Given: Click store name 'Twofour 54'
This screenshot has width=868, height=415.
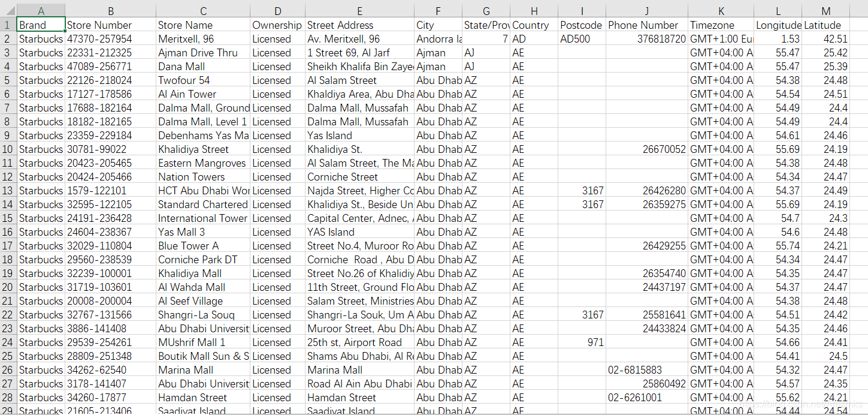Looking at the screenshot, I should click(203, 80).
